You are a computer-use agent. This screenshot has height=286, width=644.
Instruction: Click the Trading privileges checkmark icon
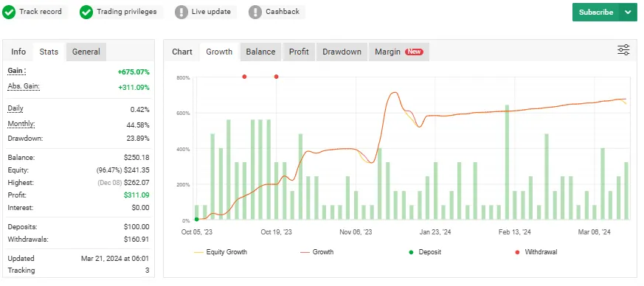[x=86, y=12]
